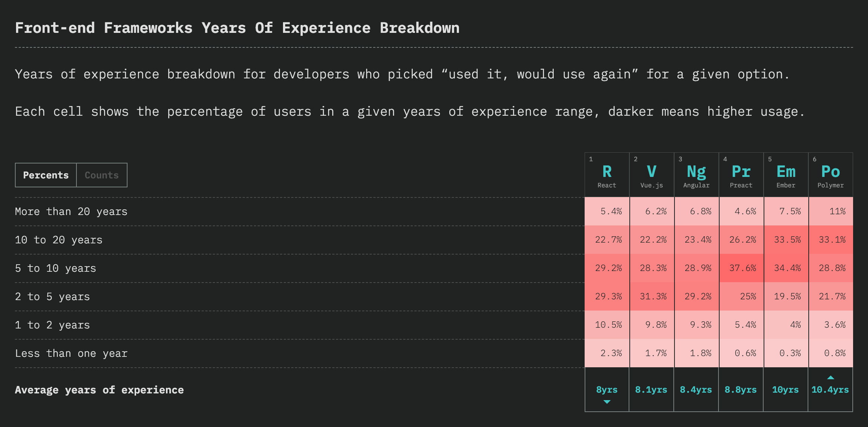The height and width of the screenshot is (427, 868).
Task: Click the up arrow above the 10.4yrs average
Action: (x=830, y=377)
